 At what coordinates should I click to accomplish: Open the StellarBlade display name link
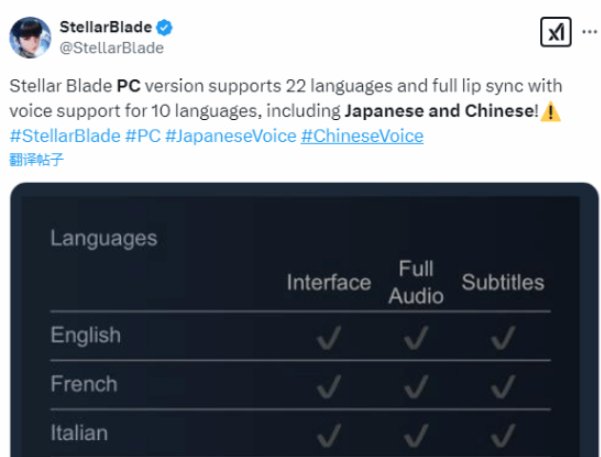tap(107, 25)
